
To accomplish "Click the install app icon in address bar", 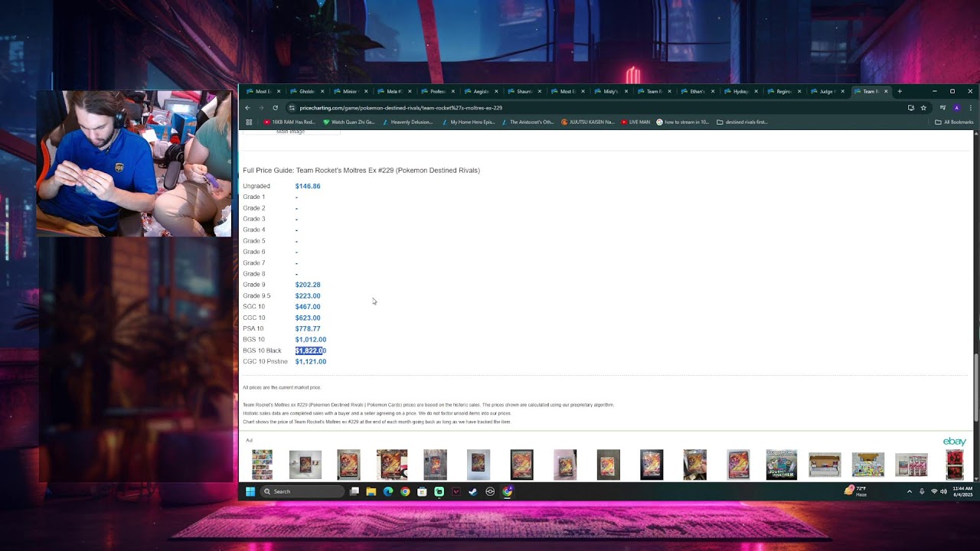I will click(x=911, y=108).
